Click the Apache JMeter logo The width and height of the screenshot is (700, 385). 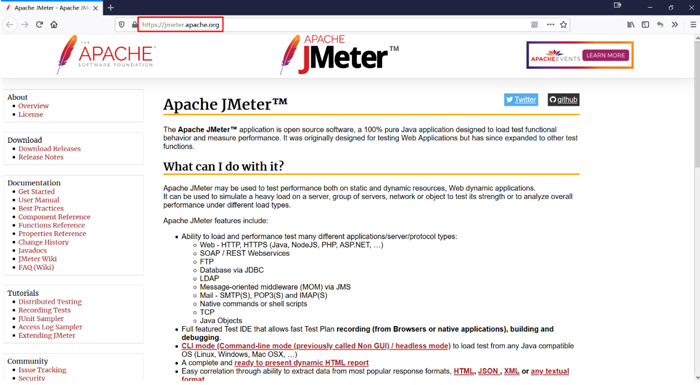pos(339,54)
